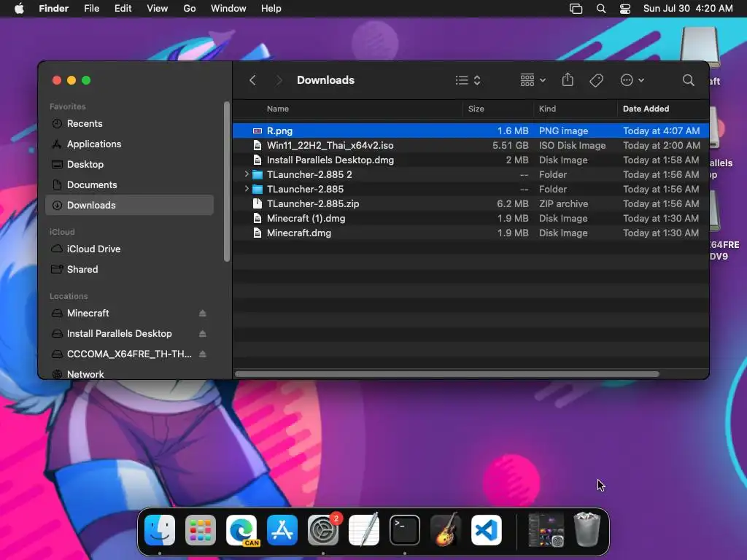
Task: Open the App Store from Dock
Action: [282, 530]
